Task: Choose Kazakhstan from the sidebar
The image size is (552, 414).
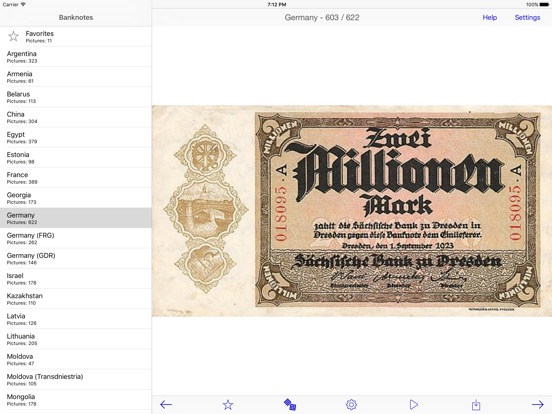Action: tap(76, 299)
